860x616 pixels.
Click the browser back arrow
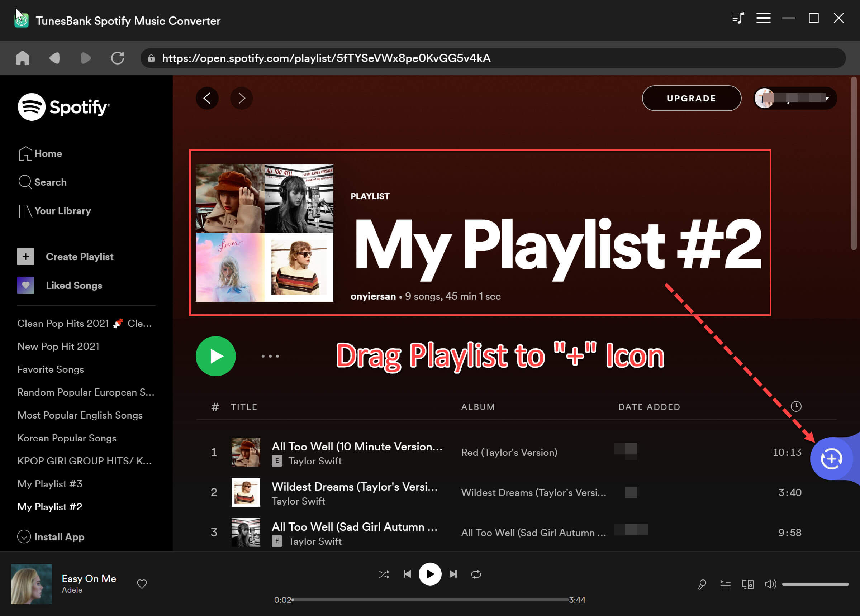click(x=54, y=58)
